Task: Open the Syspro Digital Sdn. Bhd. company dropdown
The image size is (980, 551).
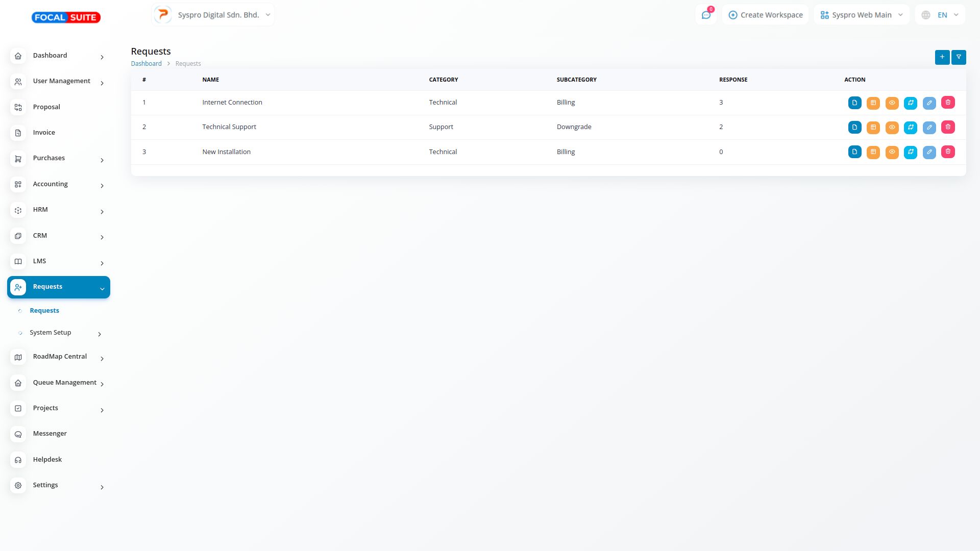Action: point(213,15)
